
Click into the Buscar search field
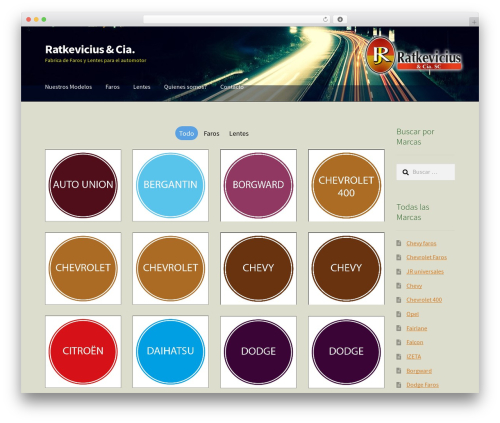[x=426, y=172]
